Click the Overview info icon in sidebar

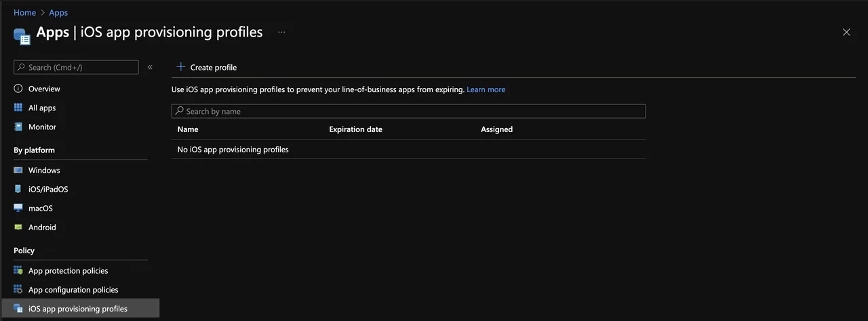coord(18,89)
